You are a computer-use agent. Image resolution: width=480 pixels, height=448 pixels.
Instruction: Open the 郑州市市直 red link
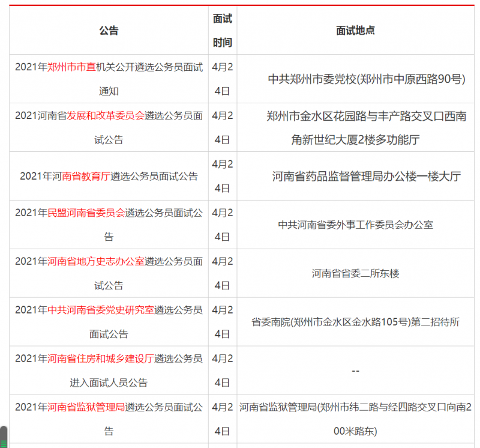click(x=71, y=67)
